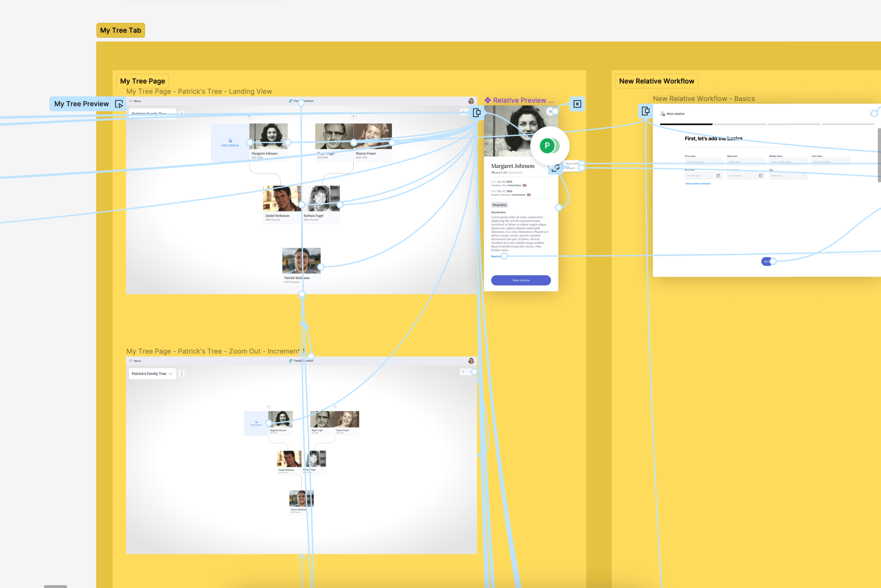Viewport: 881px width, 588px height.
Task: Click the Birth date calendar icon
Action: 718,176
